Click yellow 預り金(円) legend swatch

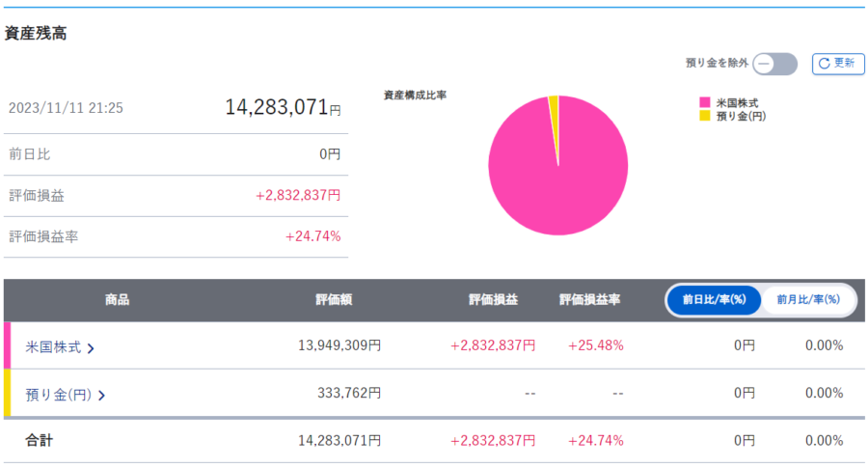705,116
